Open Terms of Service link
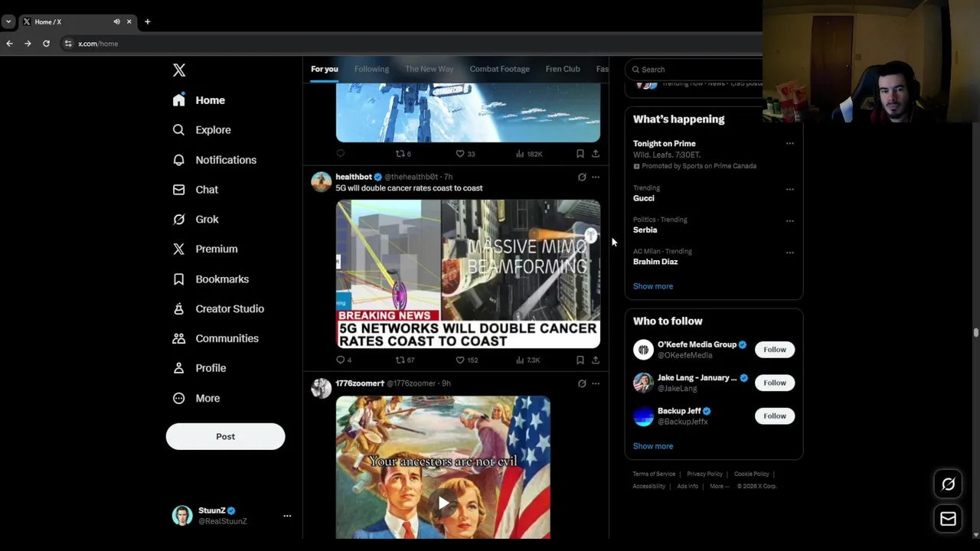Viewport: 980px width, 551px height. point(654,474)
